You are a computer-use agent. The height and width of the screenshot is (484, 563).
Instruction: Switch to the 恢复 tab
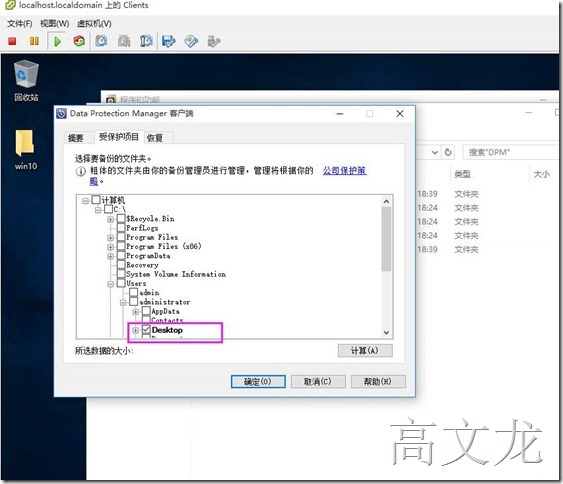pos(155,138)
